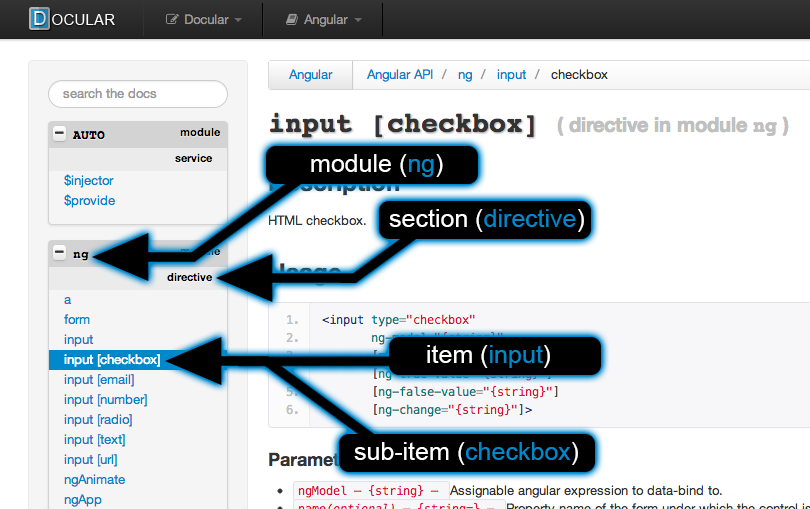
Task: Click the edit icon beside Docular menu
Action: click(x=172, y=20)
